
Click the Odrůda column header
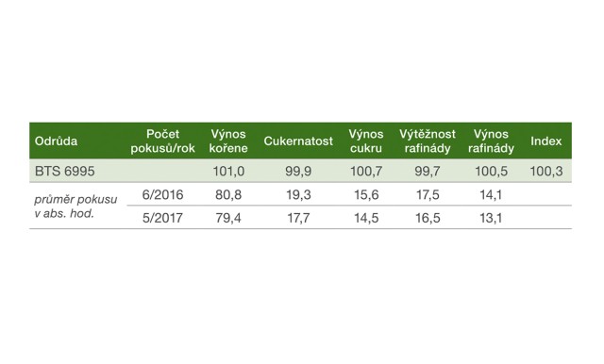[x=57, y=141]
